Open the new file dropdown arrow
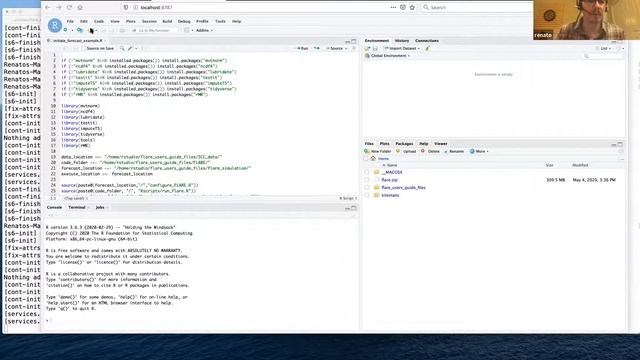 72,30
